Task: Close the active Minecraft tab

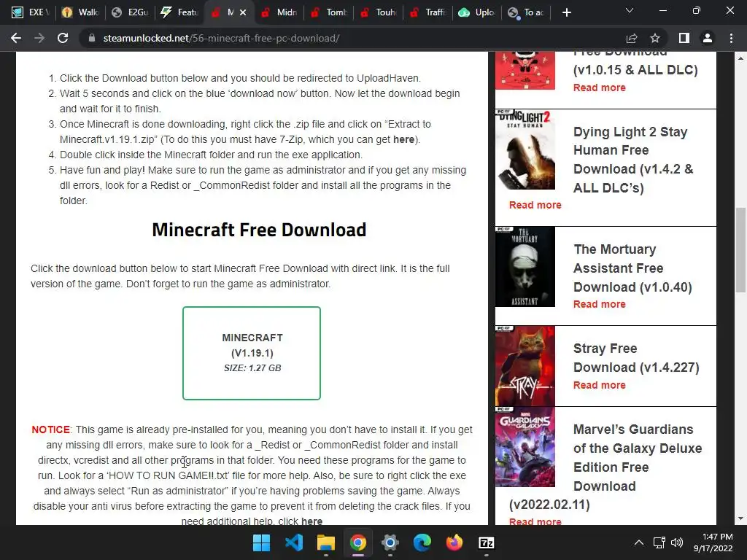Action: (243, 12)
